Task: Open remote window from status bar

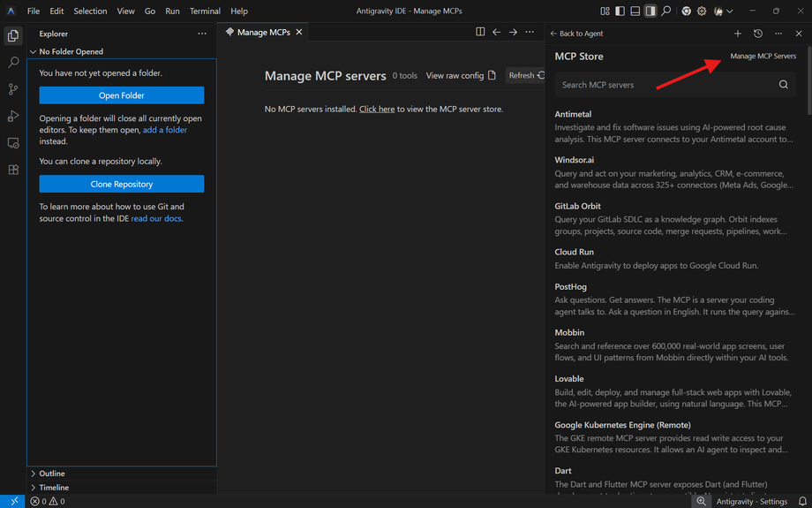Action: 13,501
